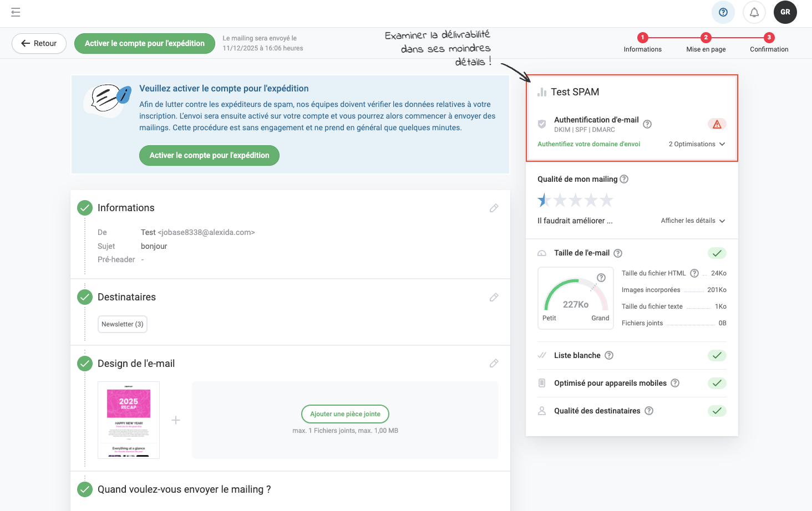Click Qualité des destinataires checkmark status
This screenshot has width=812, height=511.
coord(717,411)
